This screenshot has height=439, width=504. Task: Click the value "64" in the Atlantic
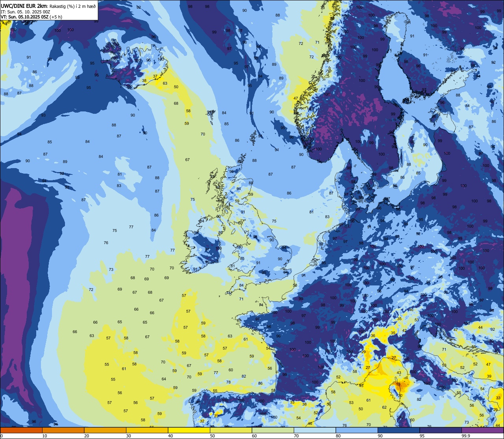click(164, 379)
